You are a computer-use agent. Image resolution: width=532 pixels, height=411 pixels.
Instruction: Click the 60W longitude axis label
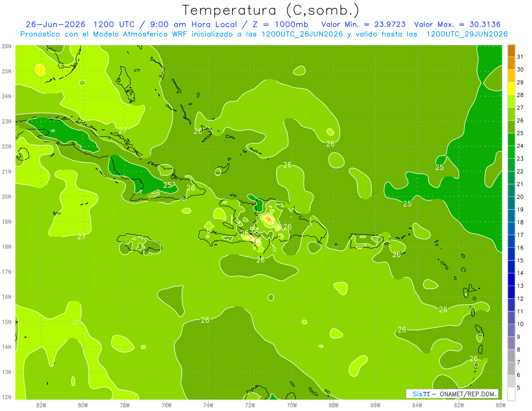[501, 405]
